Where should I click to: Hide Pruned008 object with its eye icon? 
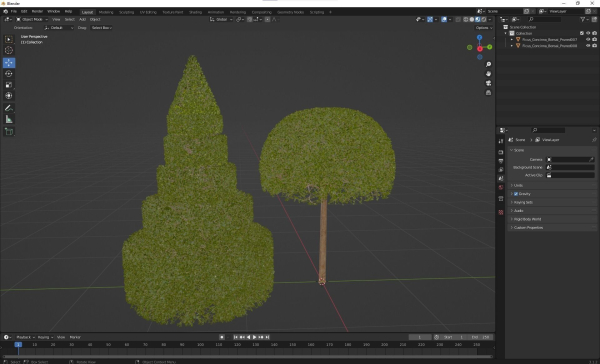coord(588,46)
